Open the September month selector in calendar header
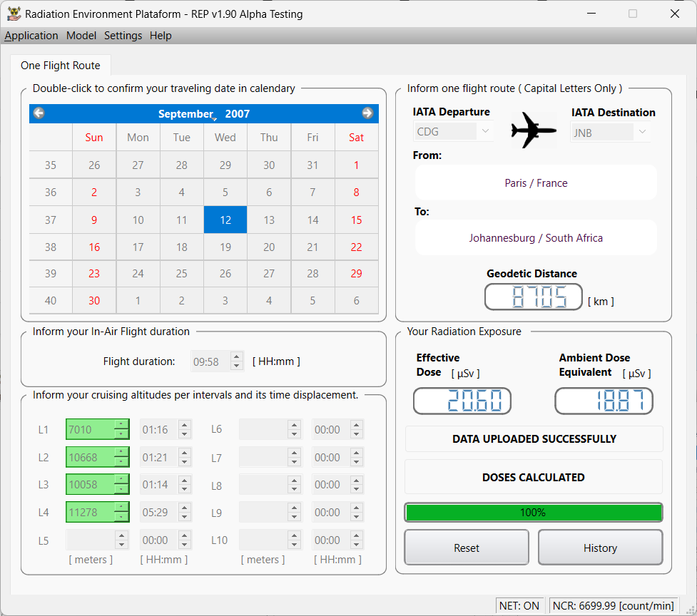697x616 pixels. pos(185,114)
